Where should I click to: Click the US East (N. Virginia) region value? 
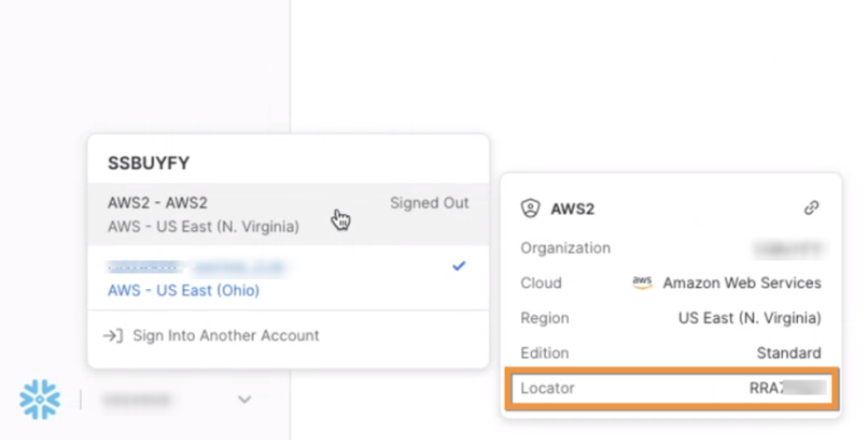(x=750, y=318)
